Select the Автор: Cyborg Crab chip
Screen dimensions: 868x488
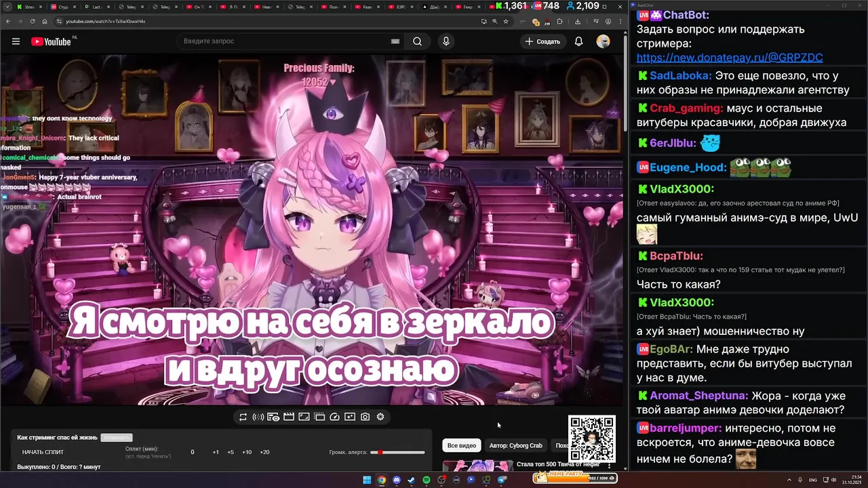[516, 445]
